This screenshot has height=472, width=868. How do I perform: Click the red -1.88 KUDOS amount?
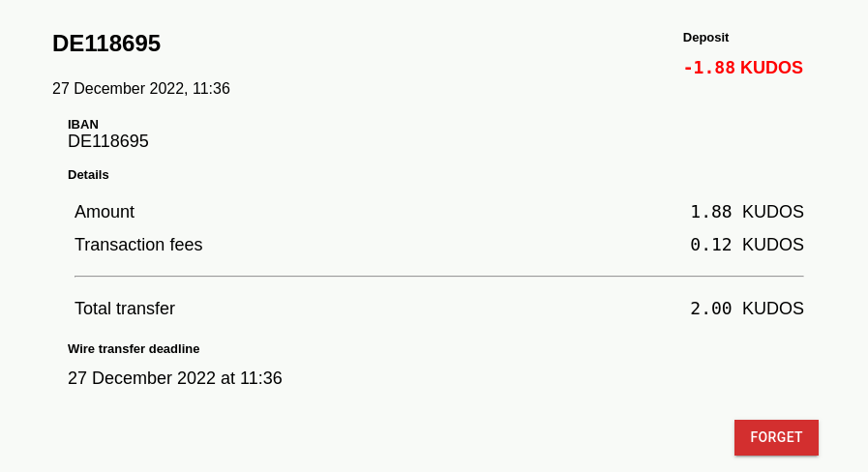click(742, 68)
